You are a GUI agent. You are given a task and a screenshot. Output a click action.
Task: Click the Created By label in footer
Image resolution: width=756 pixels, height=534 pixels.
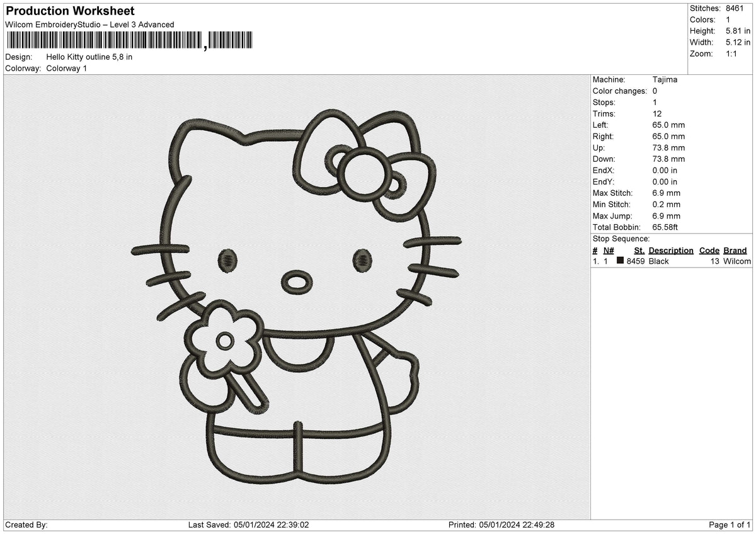click(26, 525)
